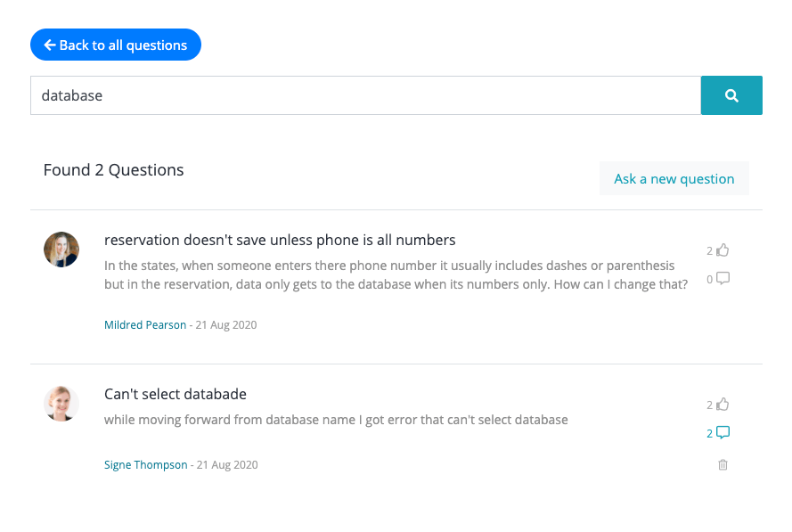Open "reservation doesn't save unless phone" question
Image resolution: width=792 pixels, height=532 pixels.
coord(280,240)
